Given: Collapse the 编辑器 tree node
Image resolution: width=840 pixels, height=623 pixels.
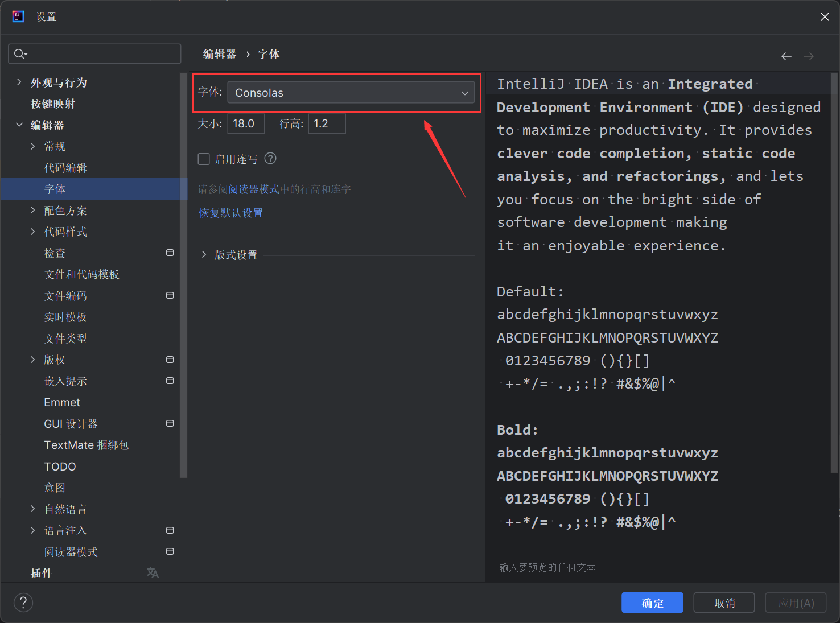Looking at the screenshot, I should click(x=19, y=125).
